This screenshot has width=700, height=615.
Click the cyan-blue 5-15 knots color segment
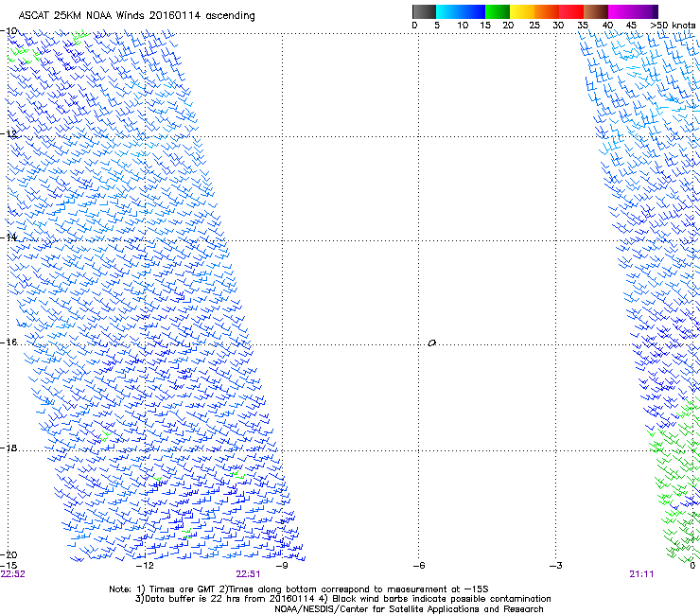(461, 11)
